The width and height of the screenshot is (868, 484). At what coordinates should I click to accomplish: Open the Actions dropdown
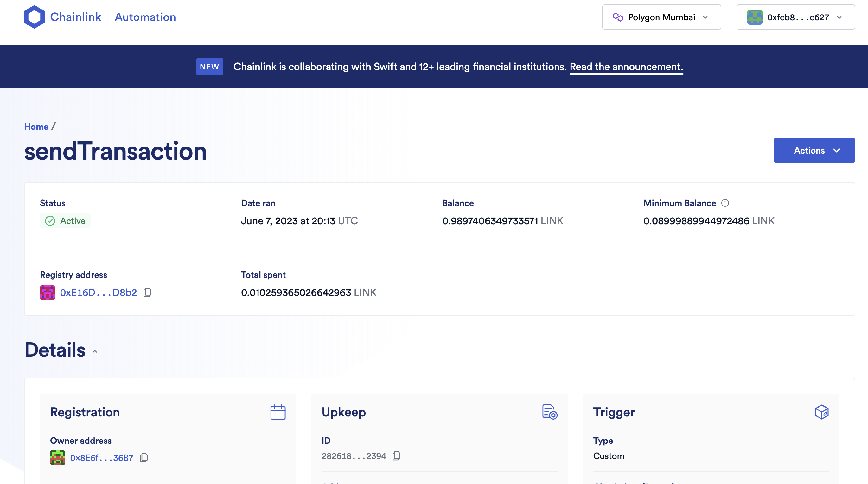(x=814, y=150)
